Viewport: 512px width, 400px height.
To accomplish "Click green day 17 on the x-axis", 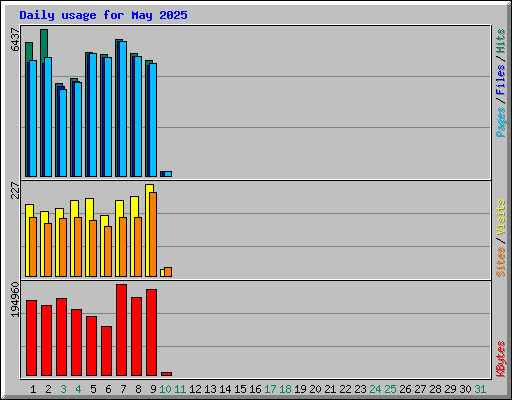I will tap(270, 389).
